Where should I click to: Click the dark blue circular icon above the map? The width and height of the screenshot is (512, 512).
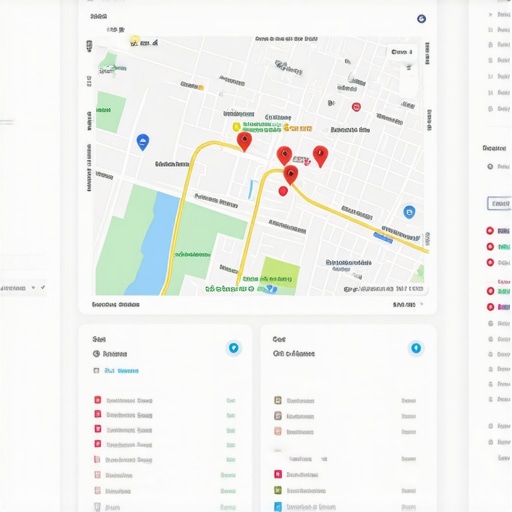click(x=421, y=19)
